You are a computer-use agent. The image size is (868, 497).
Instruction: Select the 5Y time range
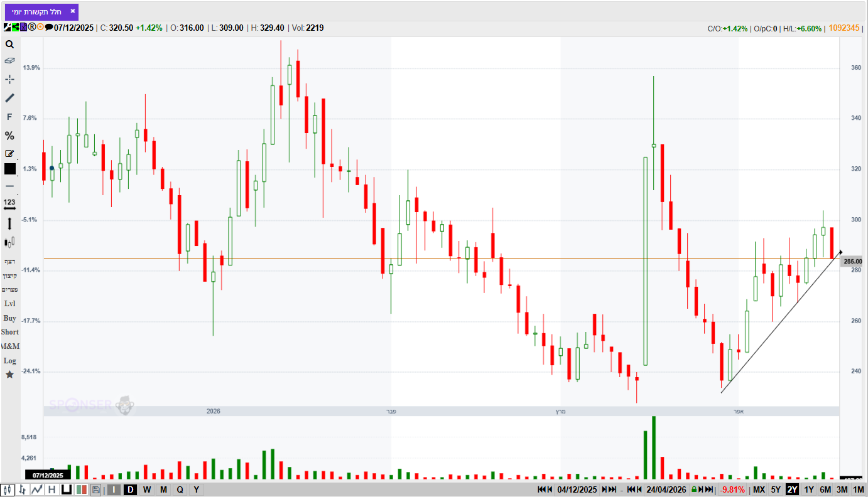coord(776,489)
